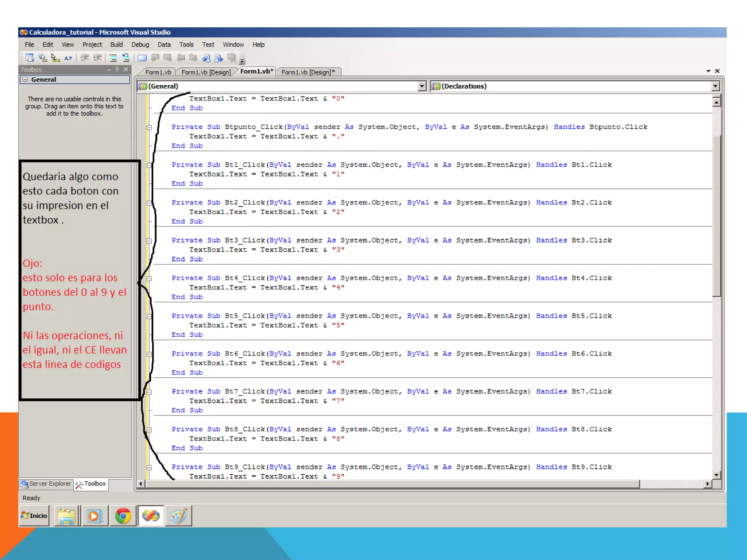Collapse the General group in Toolbox
The width and height of the screenshot is (747, 560).
pyautogui.click(x=25, y=79)
